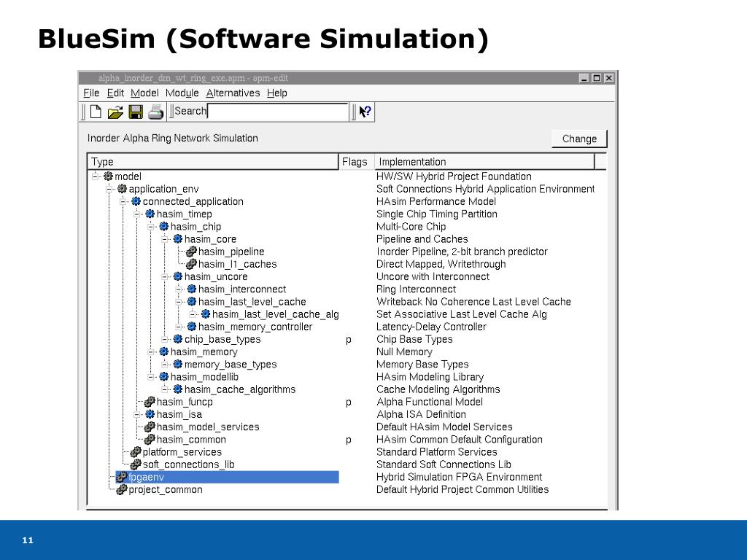Open the Alternatives menu
Screen dimensions: 747x560
tap(233, 93)
